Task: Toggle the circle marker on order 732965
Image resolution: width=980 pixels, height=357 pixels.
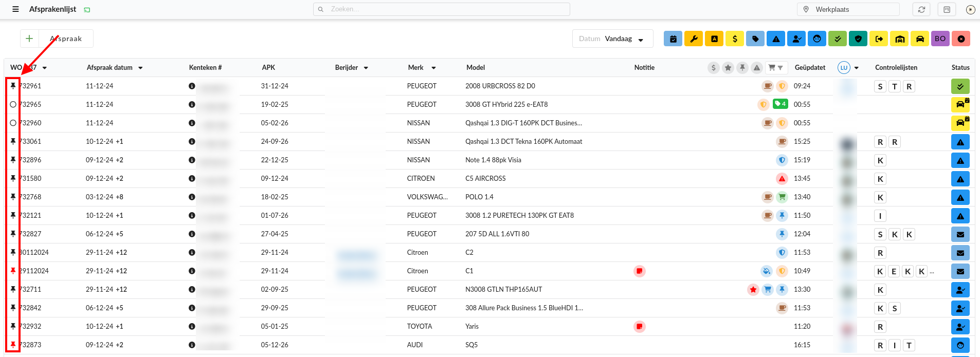Action: tap(13, 104)
